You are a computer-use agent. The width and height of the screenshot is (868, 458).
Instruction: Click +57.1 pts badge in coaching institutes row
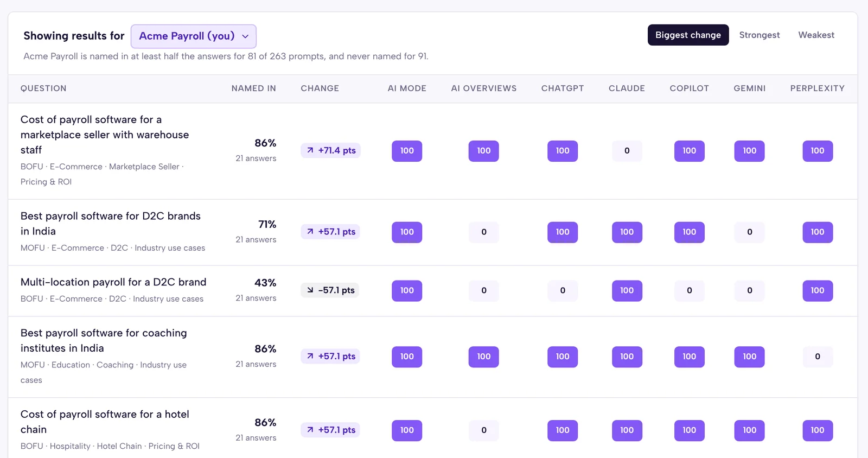coord(330,357)
